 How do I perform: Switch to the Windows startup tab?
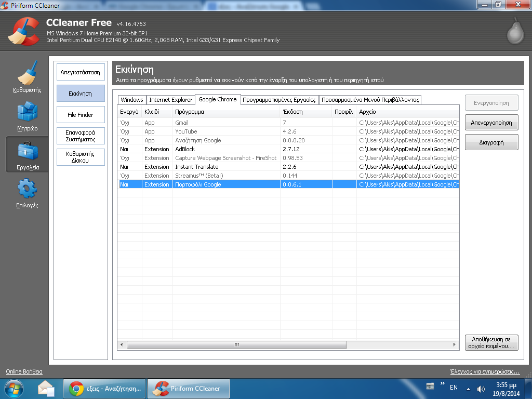coord(131,100)
